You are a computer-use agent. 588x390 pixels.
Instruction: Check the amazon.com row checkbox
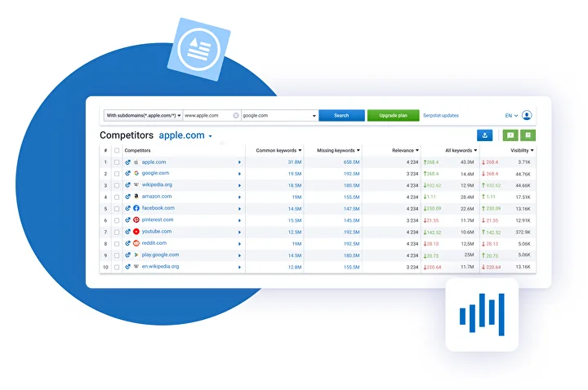pyautogui.click(x=117, y=197)
